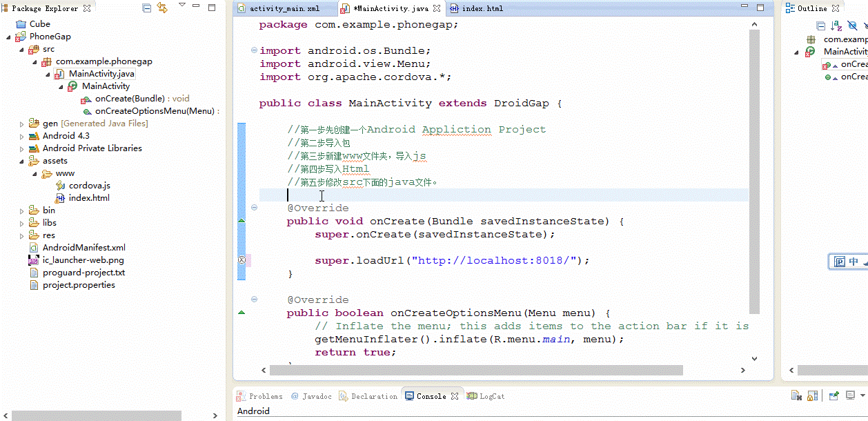Fold the import statements block
868x421 pixels.
(254, 50)
